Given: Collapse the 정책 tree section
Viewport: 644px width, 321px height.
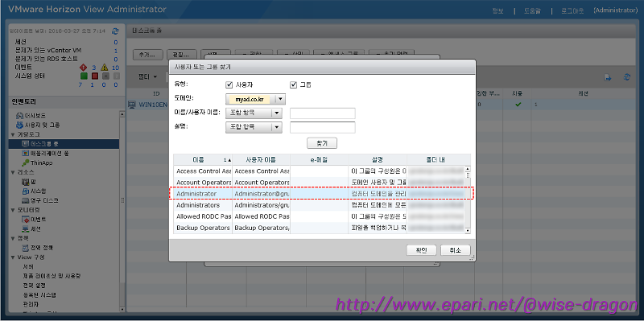Looking at the screenshot, I should (13, 238).
